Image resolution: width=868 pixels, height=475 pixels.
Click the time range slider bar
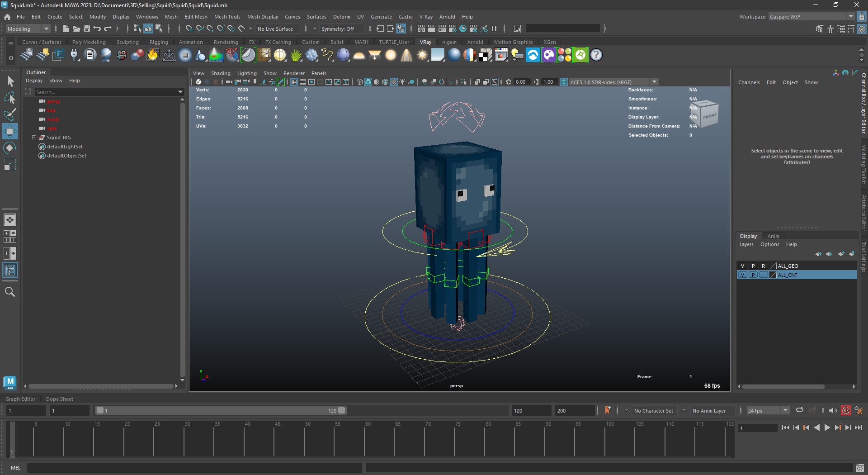220,410
